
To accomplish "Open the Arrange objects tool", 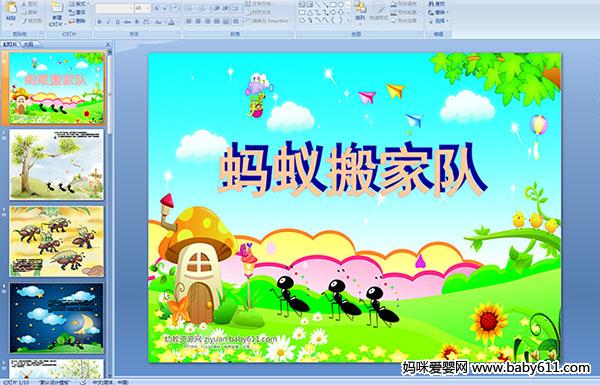I will (360, 11).
